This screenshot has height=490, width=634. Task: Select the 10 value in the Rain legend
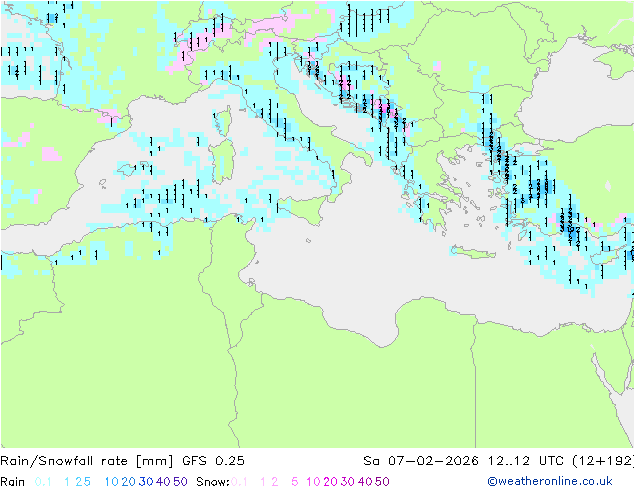[112, 482]
